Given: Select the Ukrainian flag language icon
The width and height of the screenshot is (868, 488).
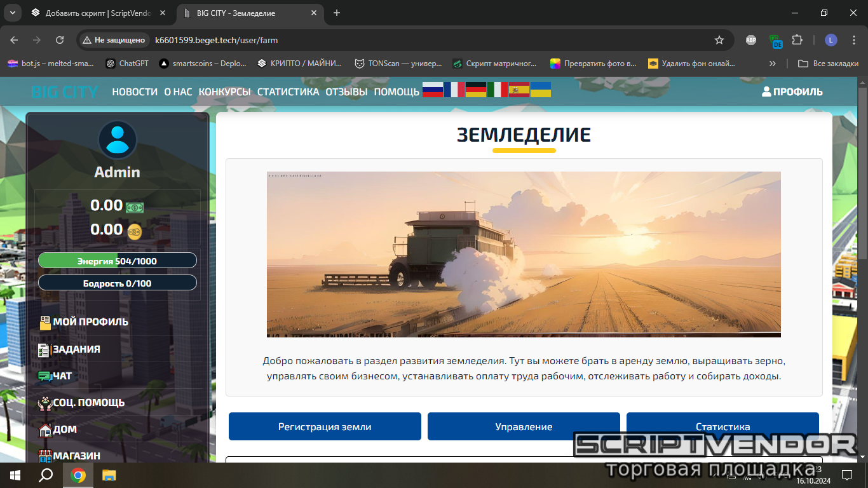Looking at the screenshot, I should click(x=540, y=90).
